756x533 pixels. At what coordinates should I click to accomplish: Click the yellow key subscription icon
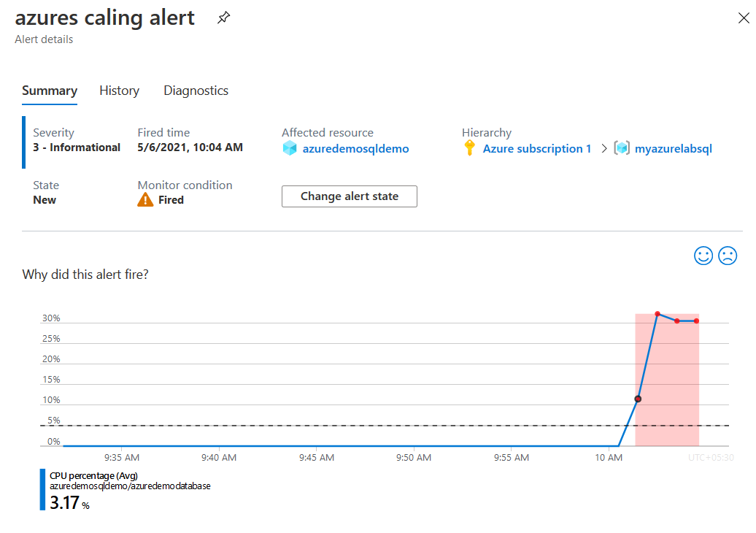[x=469, y=147]
